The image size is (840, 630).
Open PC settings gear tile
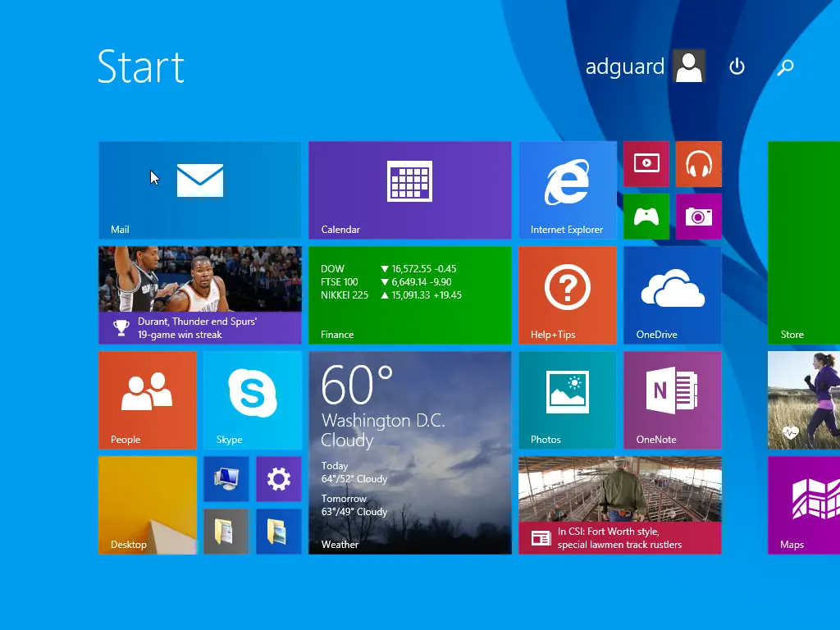pos(279,478)
